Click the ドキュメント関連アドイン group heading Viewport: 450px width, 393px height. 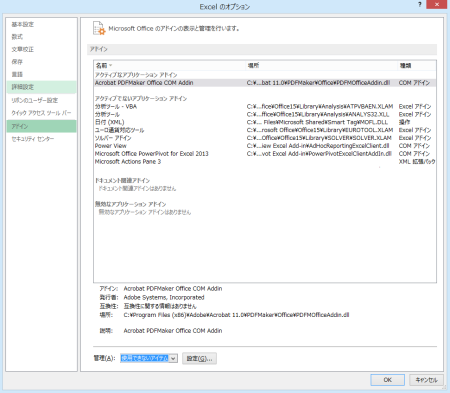click(122, 180)
